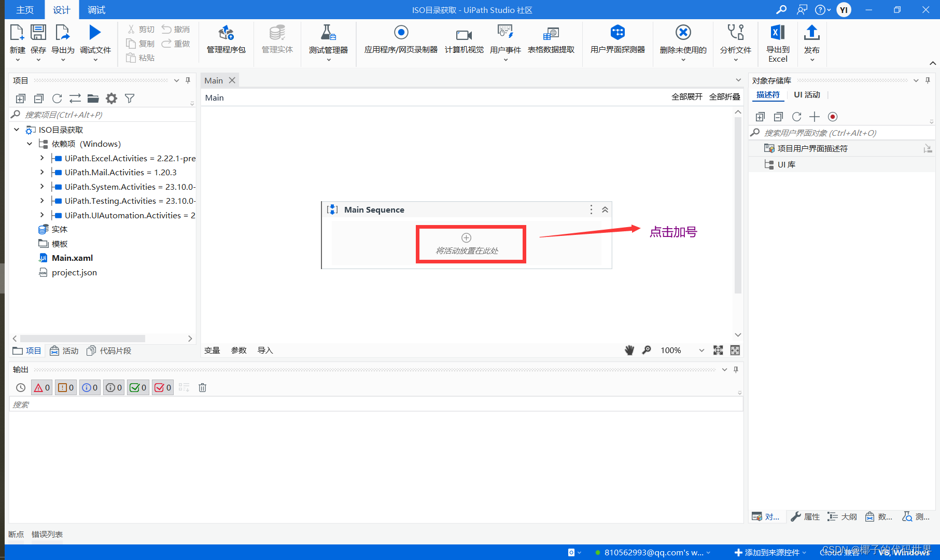Select UI Activities (UI 活动) tab
This screenshot has width=940, height=560.
[807, 95]
